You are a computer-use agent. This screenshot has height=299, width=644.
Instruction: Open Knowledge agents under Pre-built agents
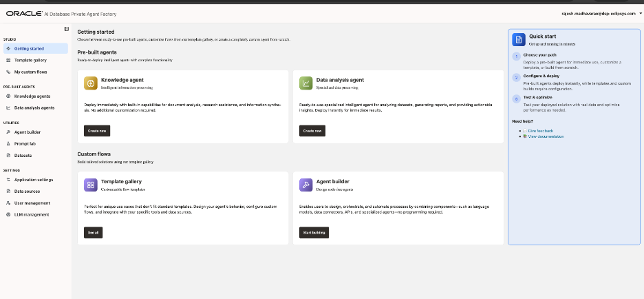click(32, 96)
